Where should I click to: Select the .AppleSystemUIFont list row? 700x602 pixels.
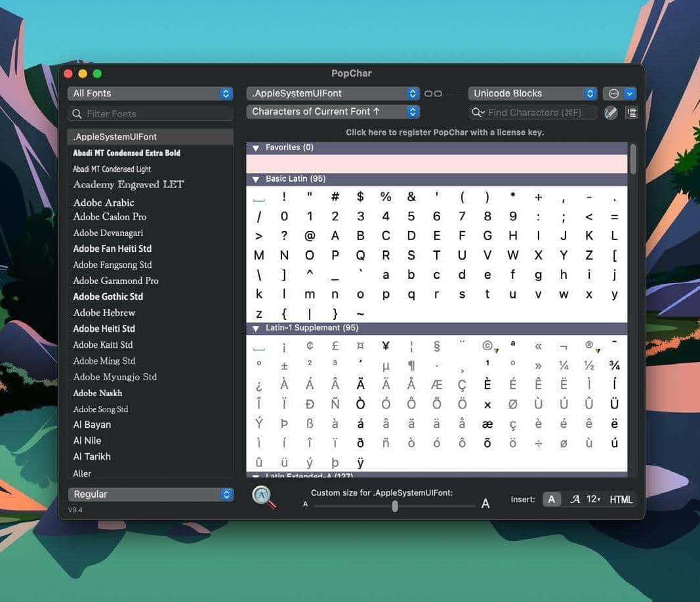(x=150, y=136)
